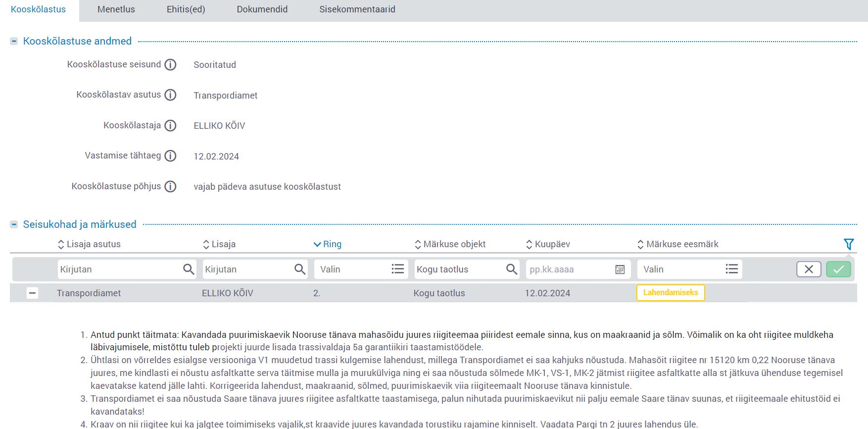Viewport: 868px width, 429px height.
Task: Show info for Vastamise tähtaeg
Action: tap(170, 156)
